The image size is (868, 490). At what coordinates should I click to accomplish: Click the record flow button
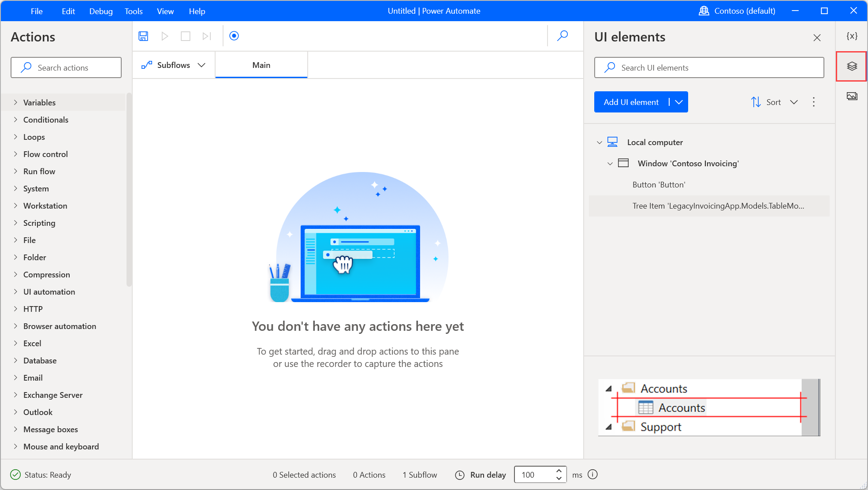tap(234, 36)
